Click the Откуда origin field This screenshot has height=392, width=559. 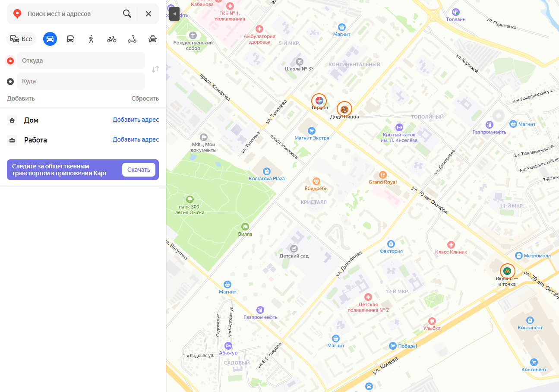(81, 60)
